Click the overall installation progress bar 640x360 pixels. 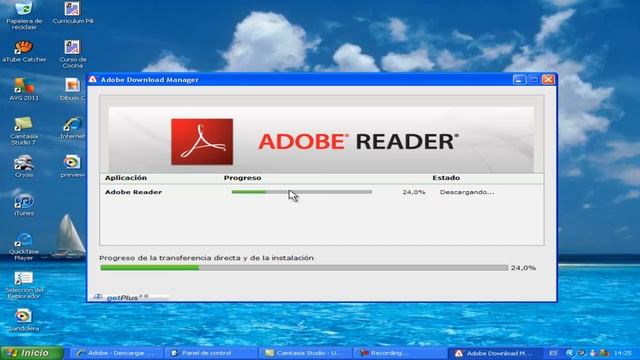pos(304,268)
